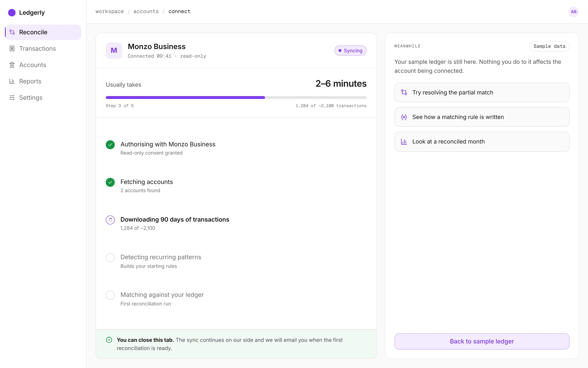Click Downloading 90 days of transactions step

click(175, 220)
